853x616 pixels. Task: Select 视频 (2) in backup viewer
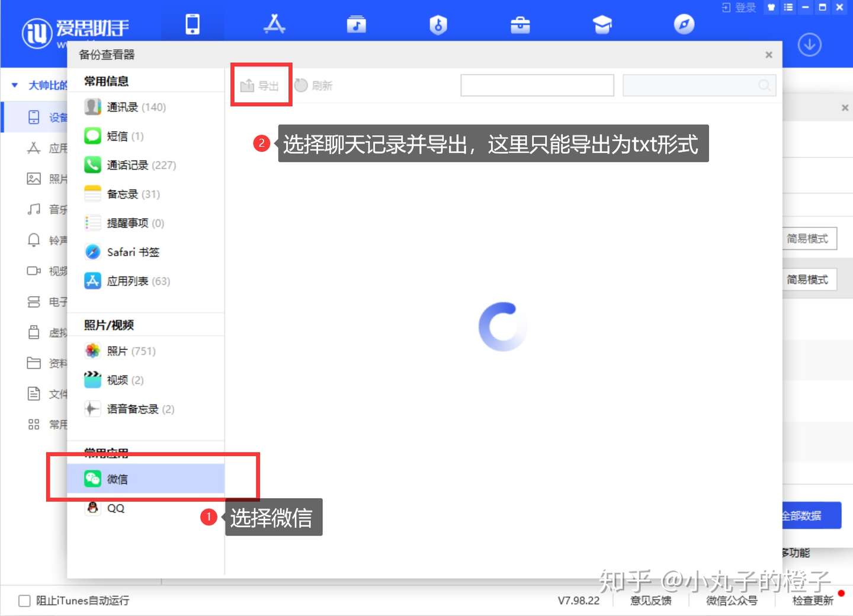coord(146,380)
